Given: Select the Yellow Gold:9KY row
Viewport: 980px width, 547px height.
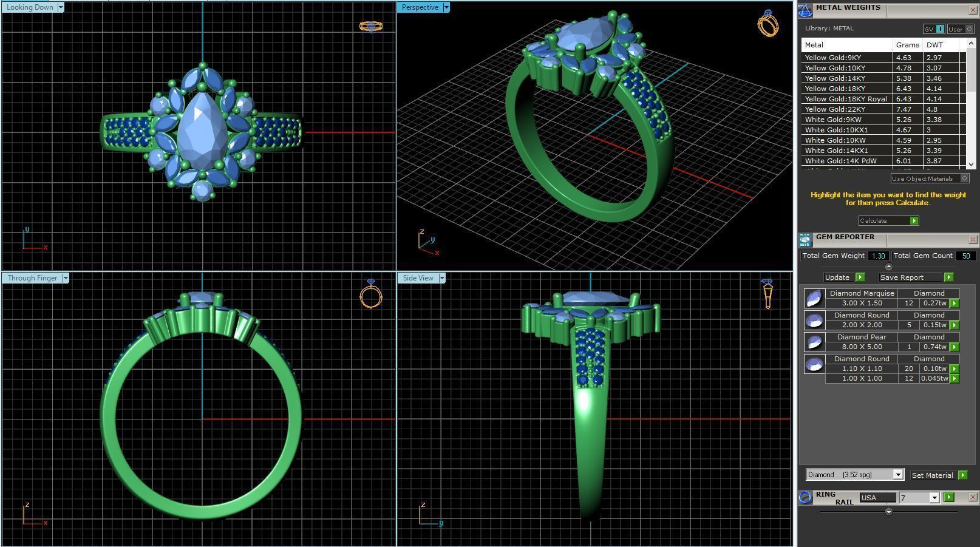Looking at the screenshot, I should tap(883, 58).
